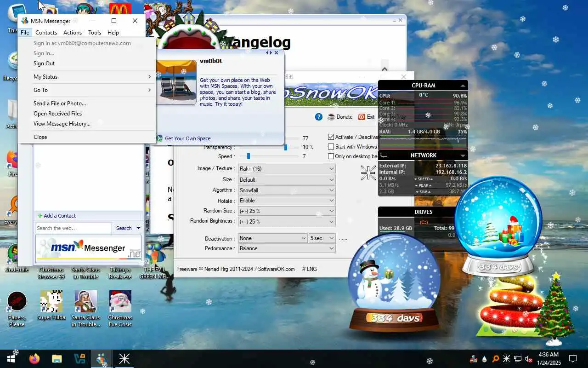Open File Explorer from the taskbar
Image resolution: width=588 pixels, height=368 pixels.
(57, 358)
